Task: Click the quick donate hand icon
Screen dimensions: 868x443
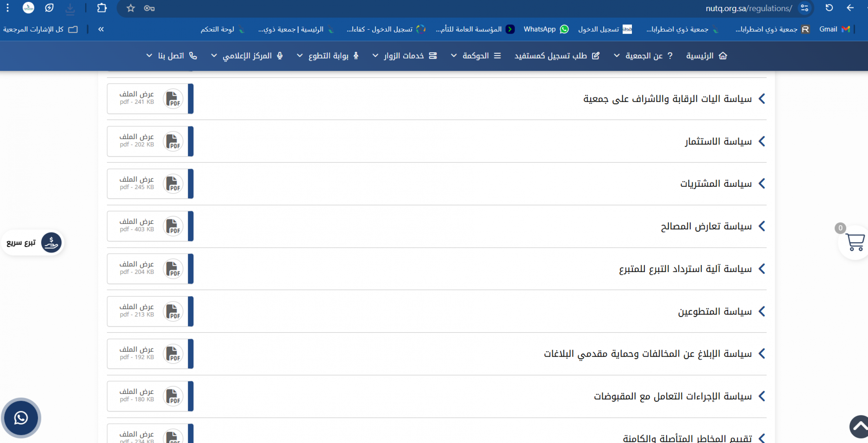Action: pos(51,242)
